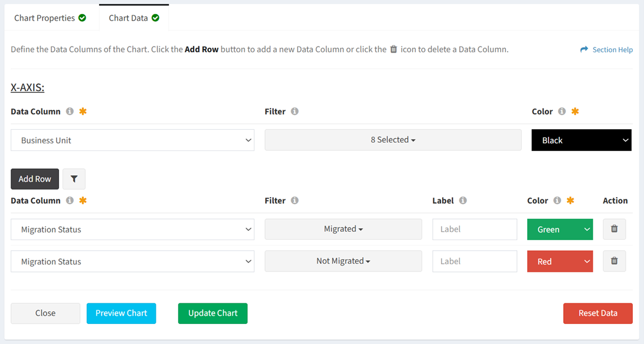The image size is (644, 344).
Task: Click info icon next to X-axis Filter
Action: (295, 112)
